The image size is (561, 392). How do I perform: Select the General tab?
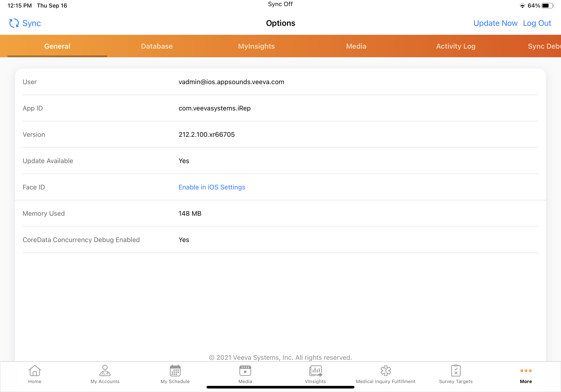pyautogui.click(x=57, y=46)
